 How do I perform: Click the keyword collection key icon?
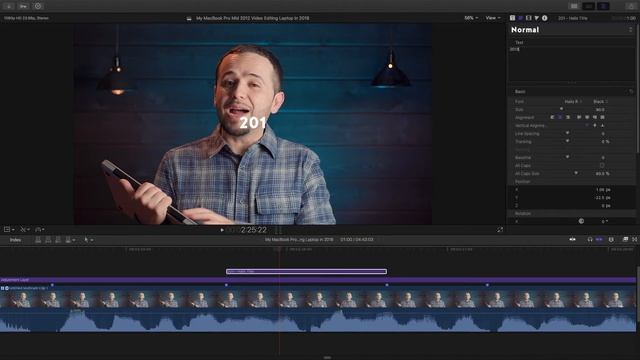[23, 6]
